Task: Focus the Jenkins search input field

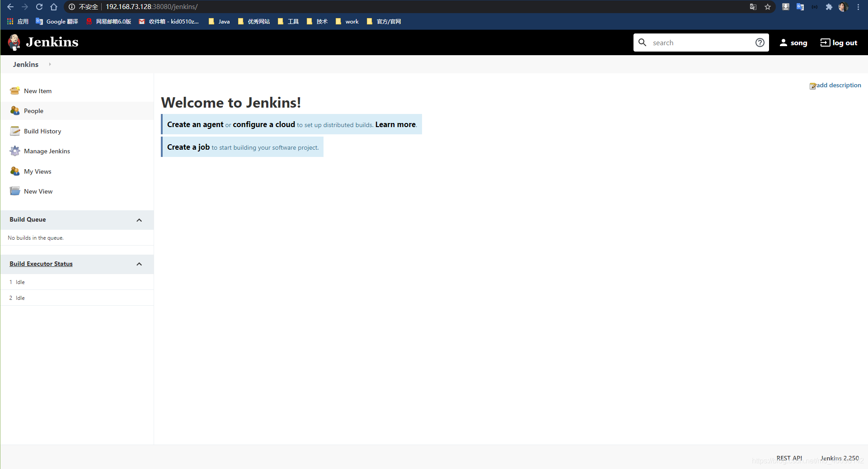Action: [x=701, y=43]
